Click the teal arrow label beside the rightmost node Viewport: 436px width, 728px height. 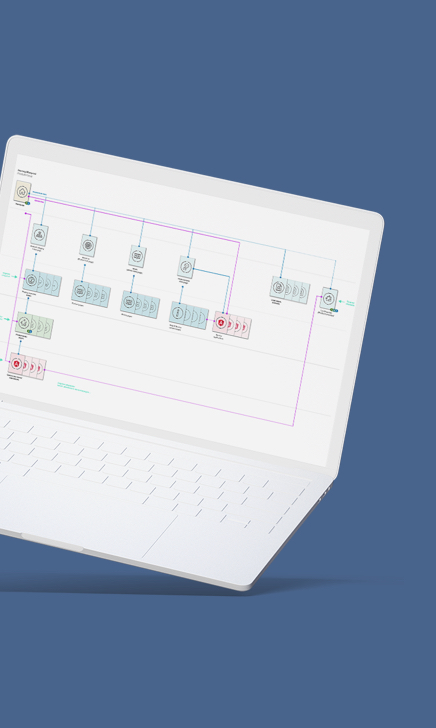pos(350,303)
